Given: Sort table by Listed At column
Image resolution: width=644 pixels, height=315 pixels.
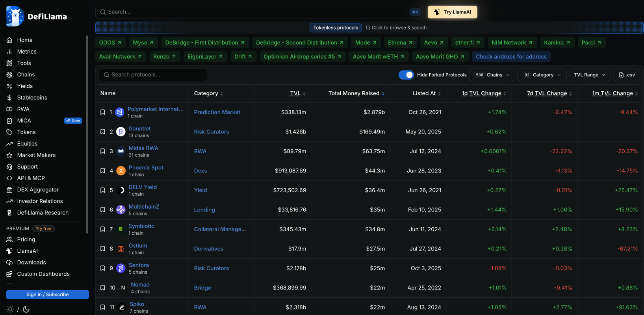Looking at the screenshot, I should [x=427, y=93].
